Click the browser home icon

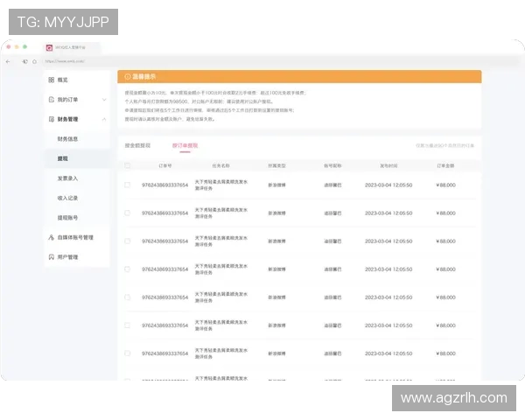coord(34,61)
